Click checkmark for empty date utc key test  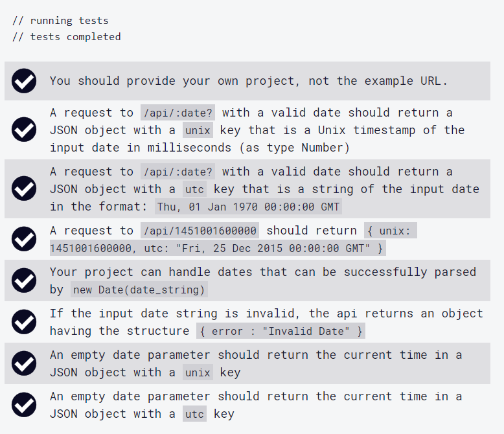coord(24,405)
